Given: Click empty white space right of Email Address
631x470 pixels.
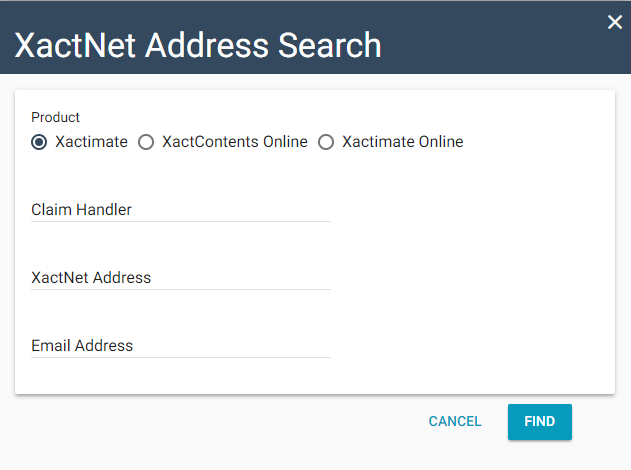Looking at the screenshot, I should [x=470, y=345].
